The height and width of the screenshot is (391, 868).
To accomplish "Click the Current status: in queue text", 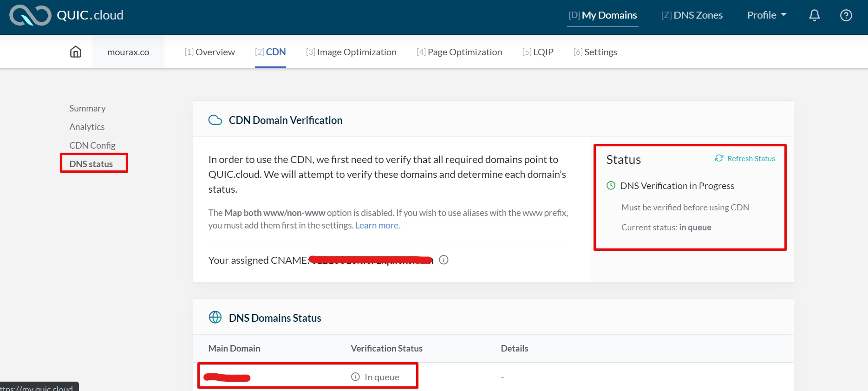I will (666, 227).
